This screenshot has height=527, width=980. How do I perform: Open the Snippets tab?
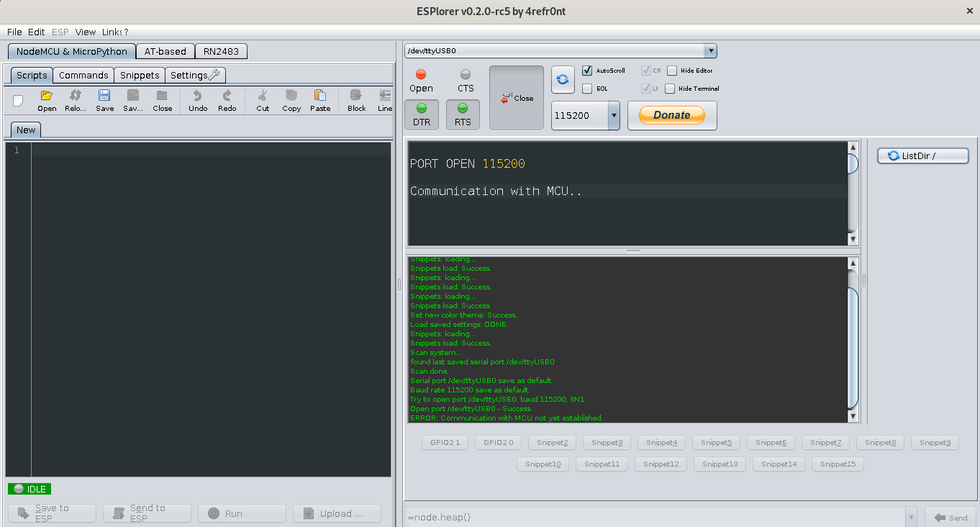pyautogui.click(x=140, y=75)
